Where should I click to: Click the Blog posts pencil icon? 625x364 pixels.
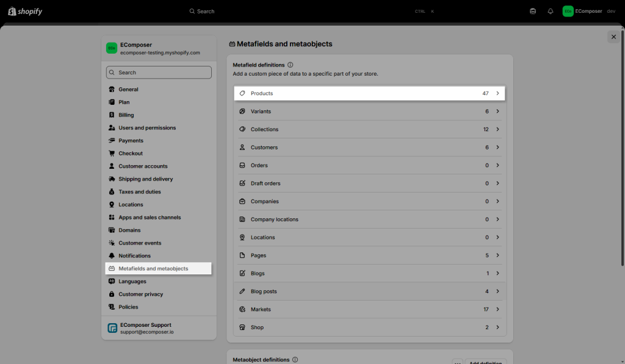pyautogui.click(x=242, y=291)
